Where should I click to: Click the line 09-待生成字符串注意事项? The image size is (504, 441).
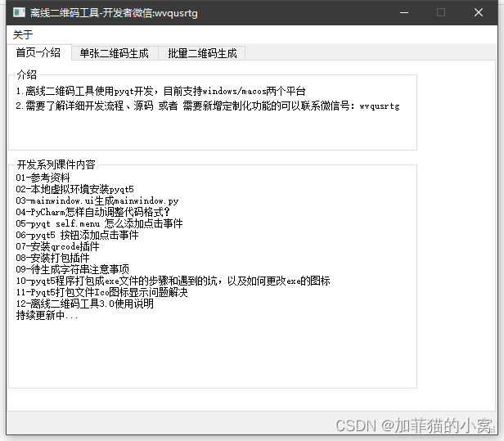72,269
